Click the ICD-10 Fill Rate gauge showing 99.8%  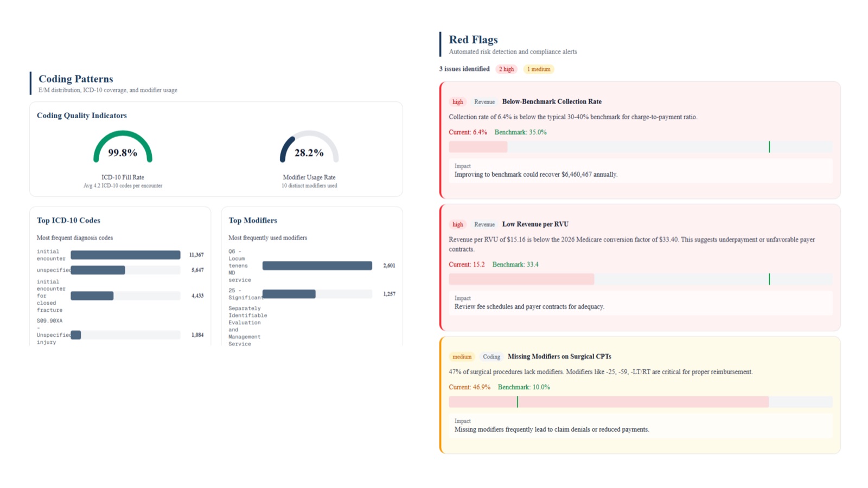(x=123, y=147)
